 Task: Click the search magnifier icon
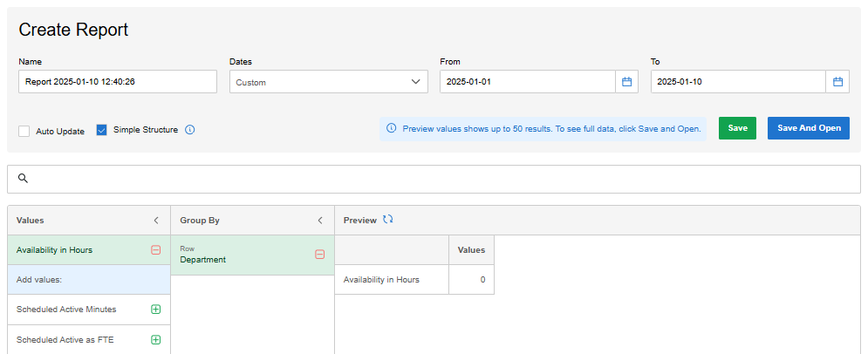pos(23,178)
